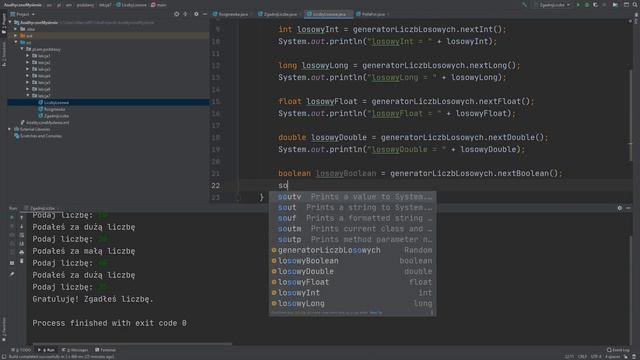Click the Run console horizontal scrollbar
Screen dimensions: 640x360
(x=132, y=344)
